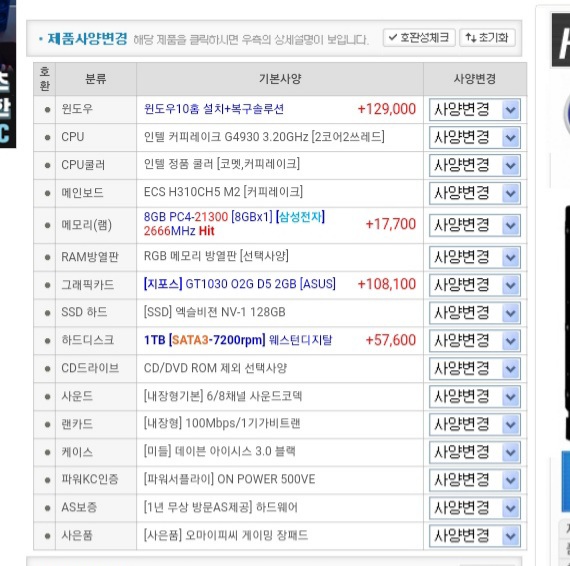Click the 제품사양변경 section title

tap(87, 39)
